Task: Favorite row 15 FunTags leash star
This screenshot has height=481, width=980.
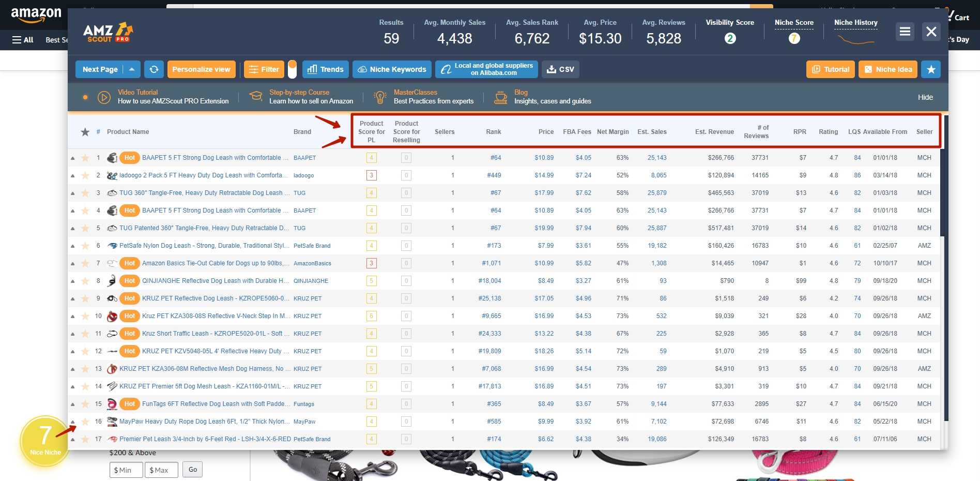Action: coord(85,404)
